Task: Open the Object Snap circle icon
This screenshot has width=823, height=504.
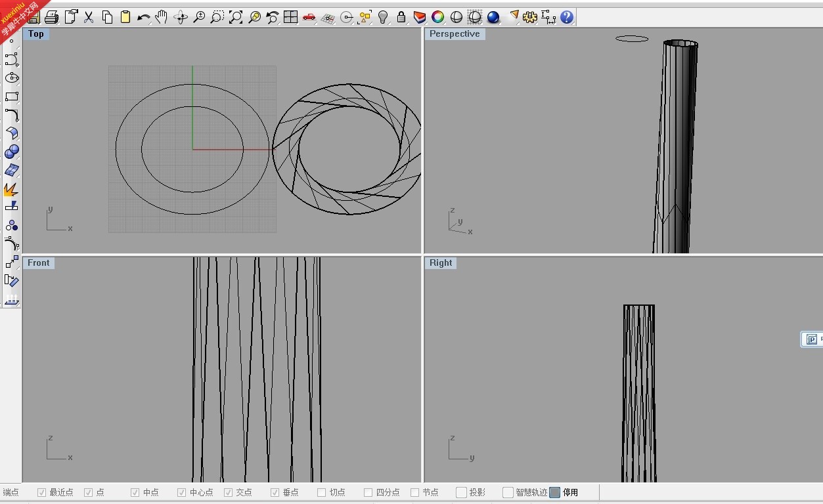Action: (346, 18)
